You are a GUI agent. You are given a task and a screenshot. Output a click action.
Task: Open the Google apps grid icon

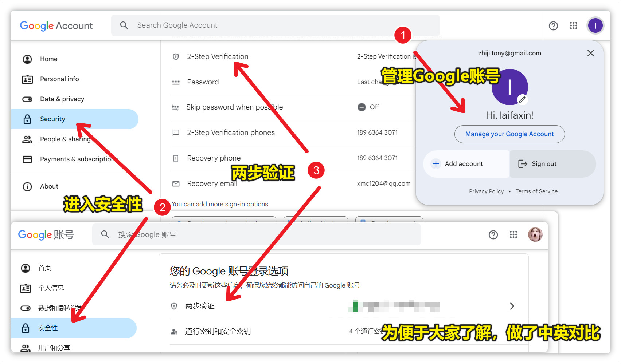(573, 25)
